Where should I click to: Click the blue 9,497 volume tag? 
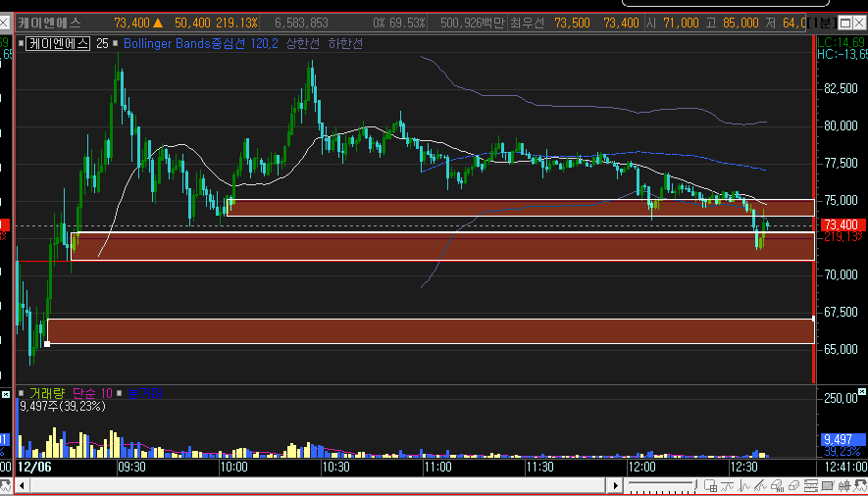842,439
